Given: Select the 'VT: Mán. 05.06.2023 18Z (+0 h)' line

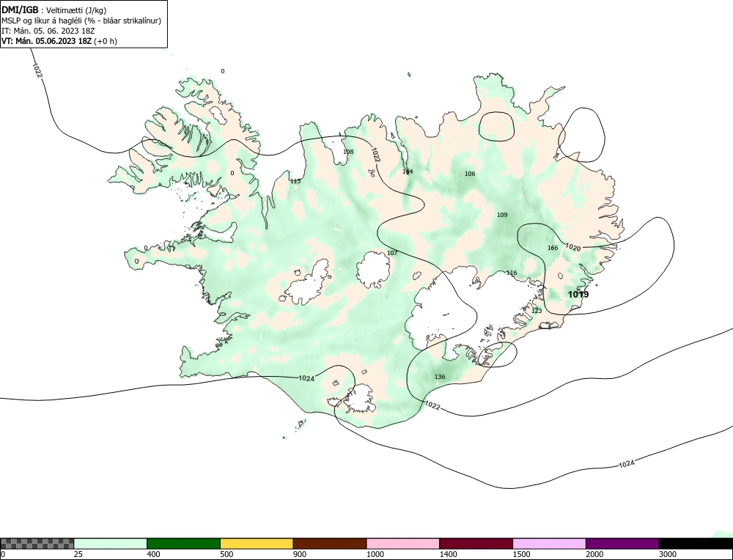Looking at the screenshot, I should [x=59, y=41].
